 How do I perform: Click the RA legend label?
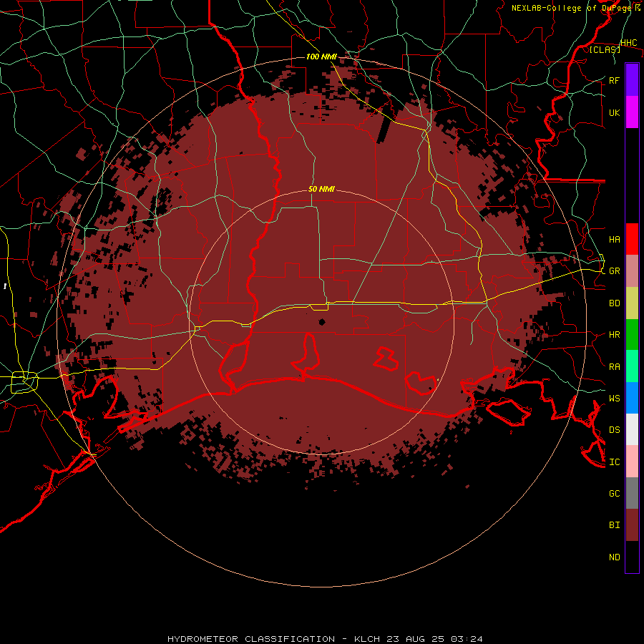pos(615,367)
